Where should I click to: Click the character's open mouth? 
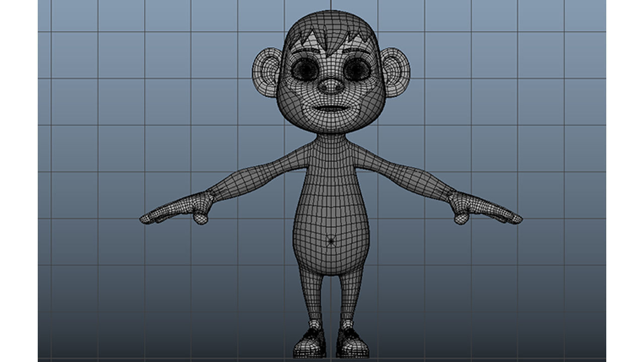331,109
